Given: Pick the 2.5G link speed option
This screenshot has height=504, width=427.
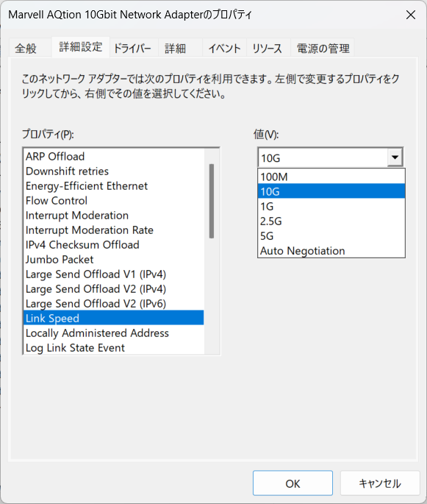Looking at the screenshot, I should (331, 221).
